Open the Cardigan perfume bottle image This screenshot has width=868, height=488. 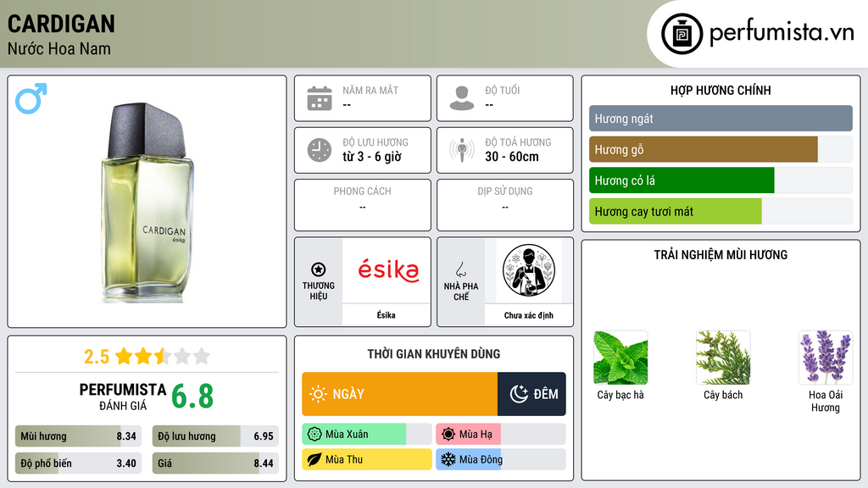pyautogui.click(x=147, y=202)
